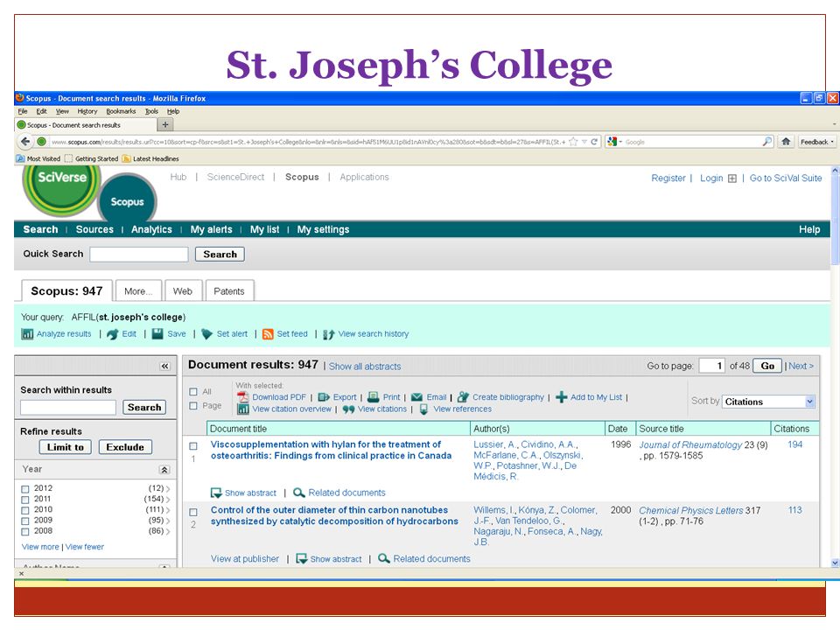Viewport: 840px width, 630px height.
Task: Open Journal of Rheumatology source title
Action: [x=690, y=444]
